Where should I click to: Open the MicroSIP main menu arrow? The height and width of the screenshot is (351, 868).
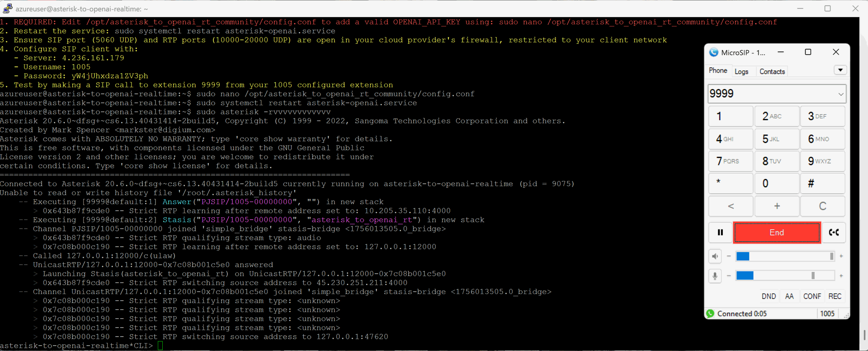[x=840, y=70]
